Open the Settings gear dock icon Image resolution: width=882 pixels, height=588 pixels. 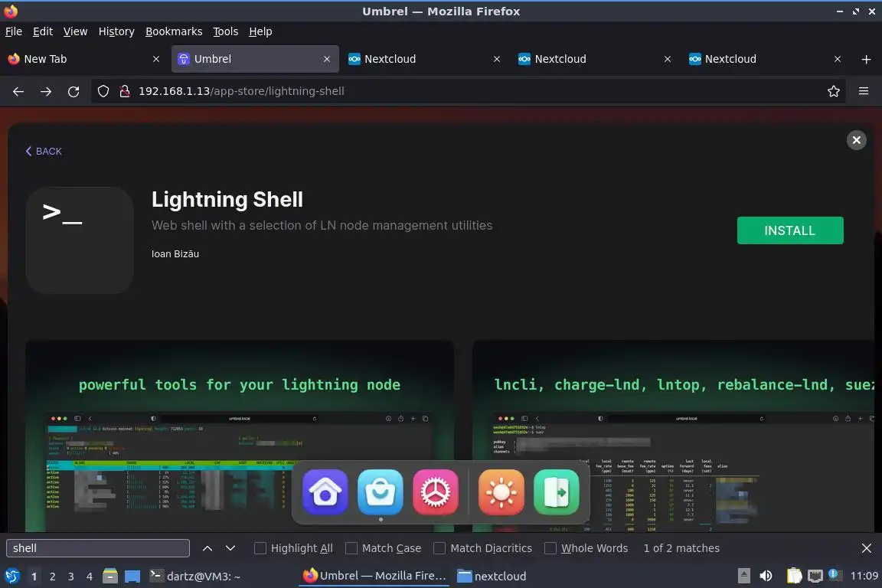(436, 492)
